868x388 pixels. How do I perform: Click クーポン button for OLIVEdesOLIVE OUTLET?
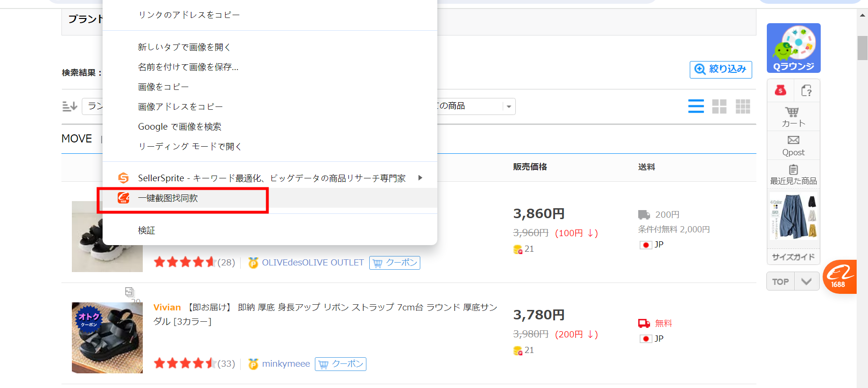point(395,263)
